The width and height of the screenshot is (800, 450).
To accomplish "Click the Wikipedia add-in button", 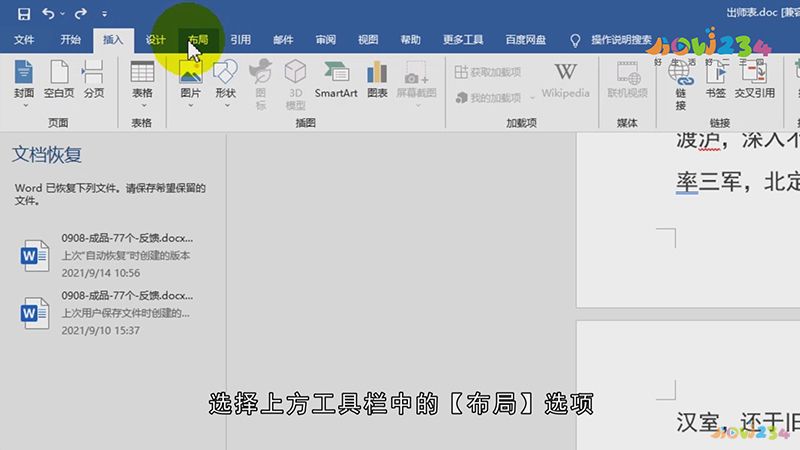I will pyautogui.click(x=565, y=80).
